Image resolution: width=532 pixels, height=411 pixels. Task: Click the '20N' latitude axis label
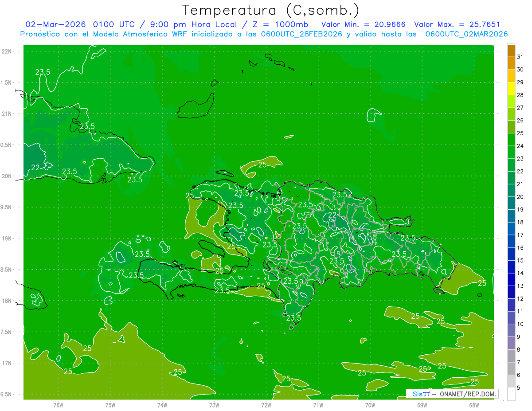click(7, 176)
